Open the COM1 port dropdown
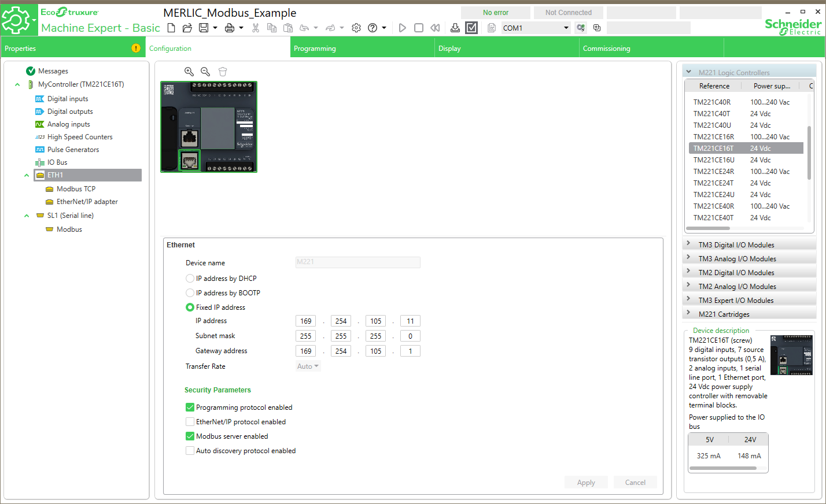The height and width of the screenshot is (504, 826). point(566,28)
